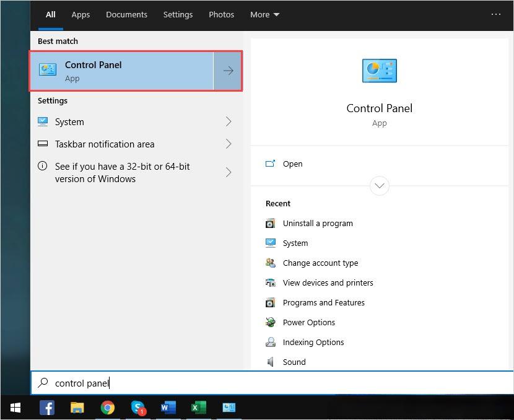The width and height of the screenshot is (514, 420).
Task: Open Skype from the taskbar
Action: [138, 408]
